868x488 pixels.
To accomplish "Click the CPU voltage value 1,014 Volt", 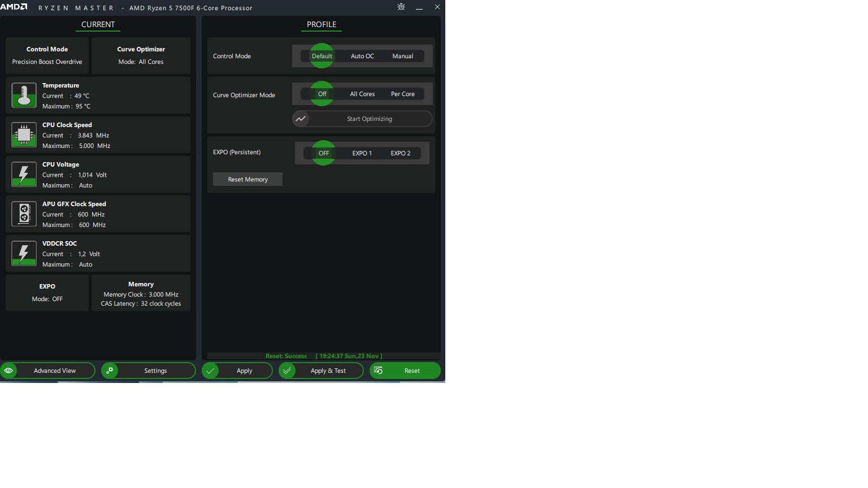I will [x=93, y=175].
